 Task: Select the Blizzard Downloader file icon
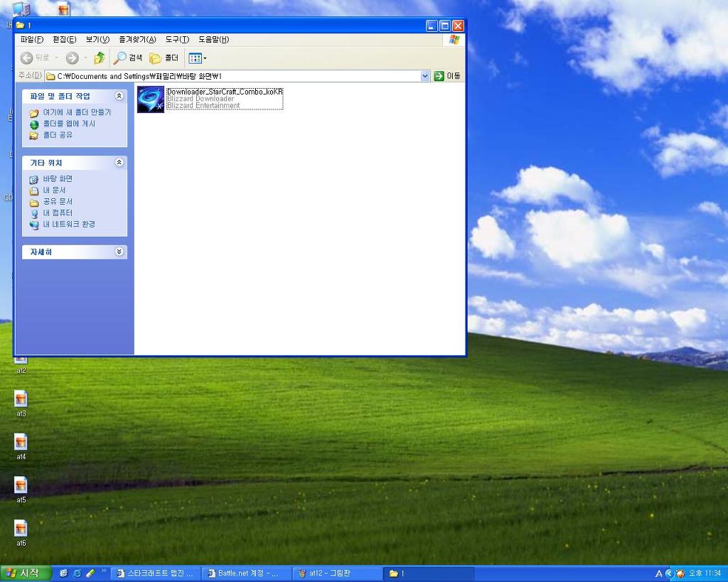click(151, 99)
